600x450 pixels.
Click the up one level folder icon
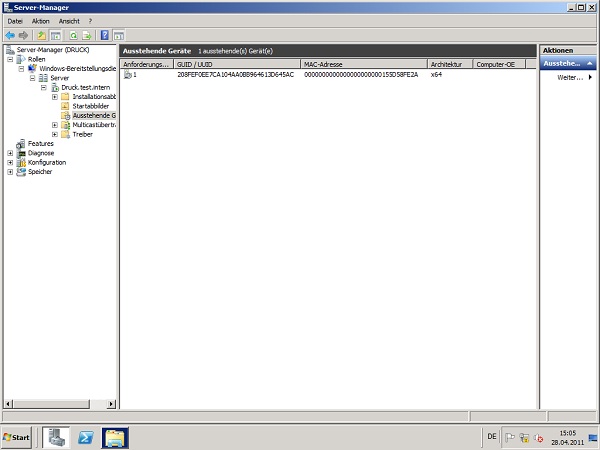41,36
